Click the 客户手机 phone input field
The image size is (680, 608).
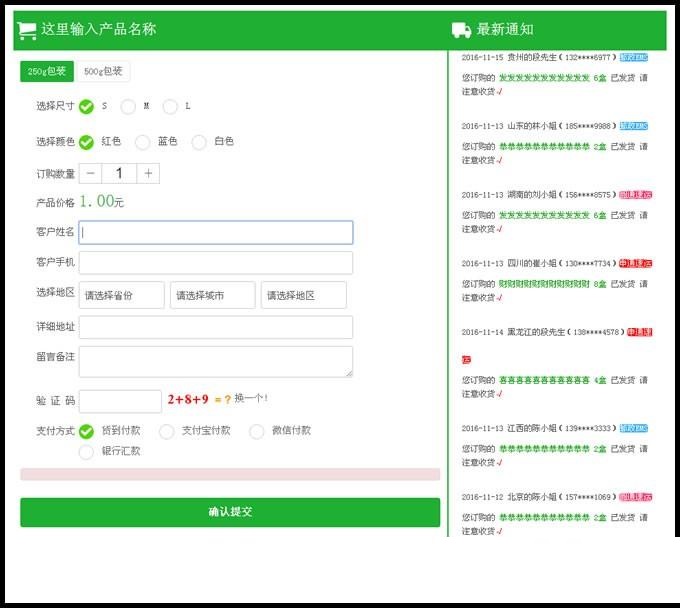pyautogui.click(x=216, y=263)
